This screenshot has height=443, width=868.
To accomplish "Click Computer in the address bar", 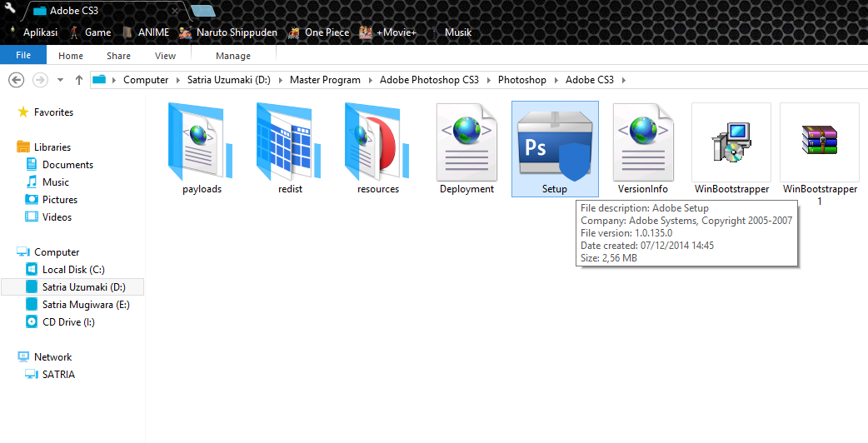I will point(146,80).
